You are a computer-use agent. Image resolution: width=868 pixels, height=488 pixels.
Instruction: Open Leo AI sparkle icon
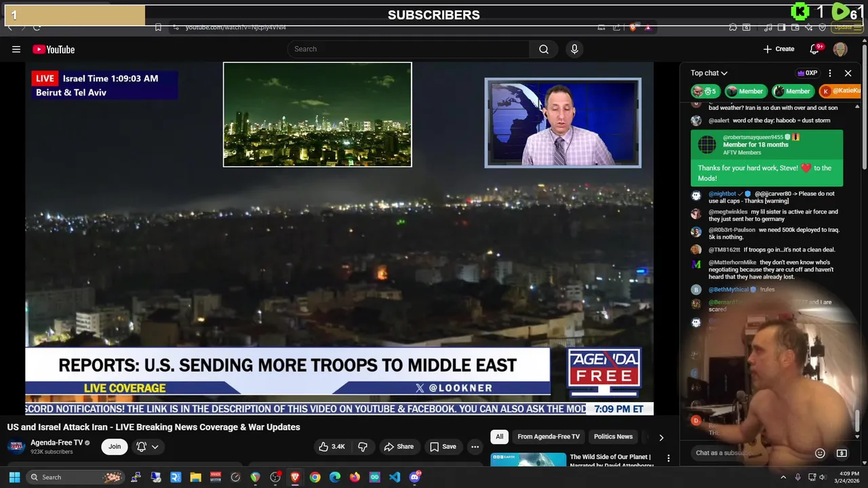click(809, 27)
